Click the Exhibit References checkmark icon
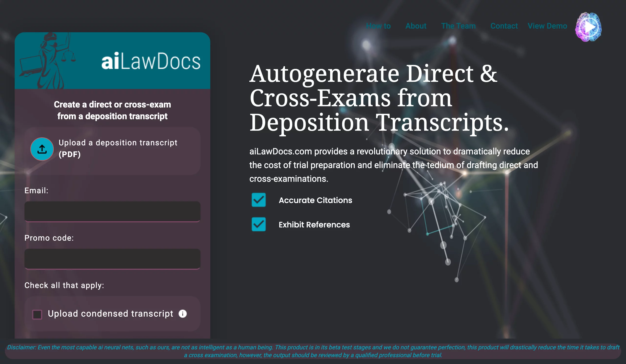Viewport: 626px width, 364px height. click(x=258, y=225)
